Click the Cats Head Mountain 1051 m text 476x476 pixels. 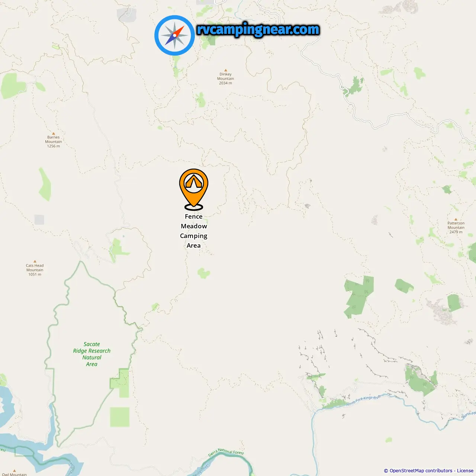(x=35, y=270)
